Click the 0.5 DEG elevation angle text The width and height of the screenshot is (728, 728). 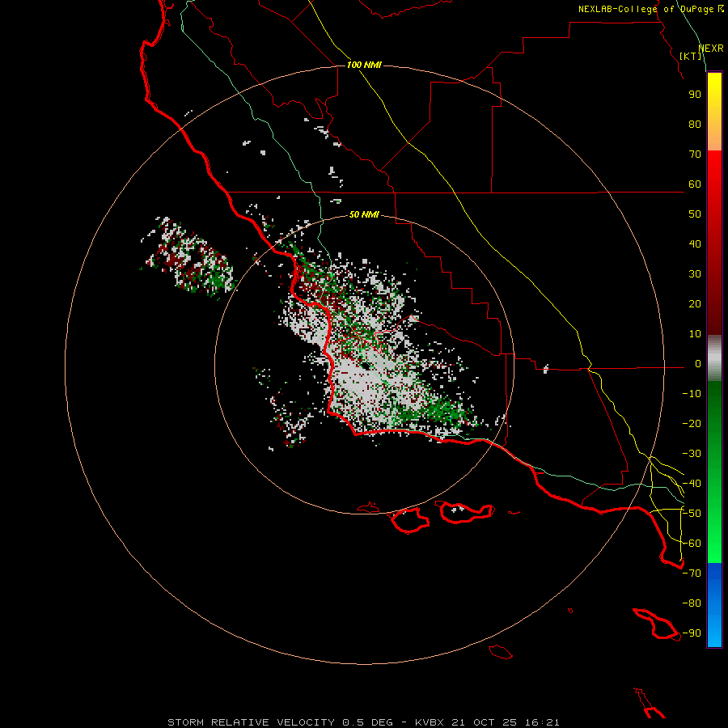368,722
